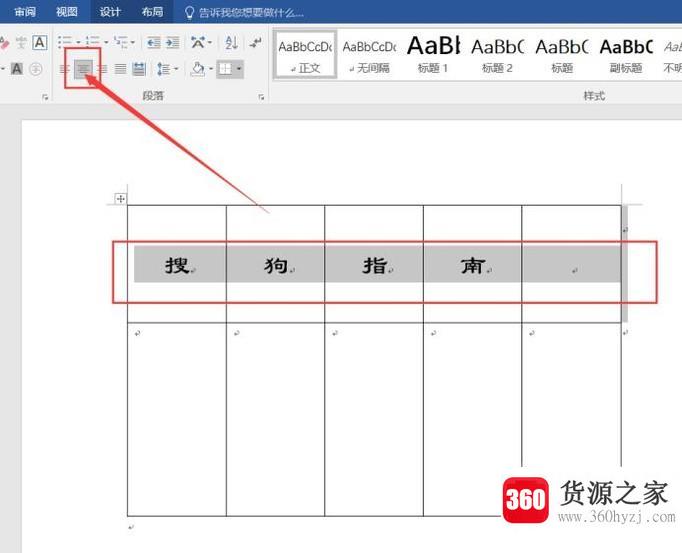The image size is (682, 553).
Task: Open the numbering dropdown arrow
Action: coord(106,42)
